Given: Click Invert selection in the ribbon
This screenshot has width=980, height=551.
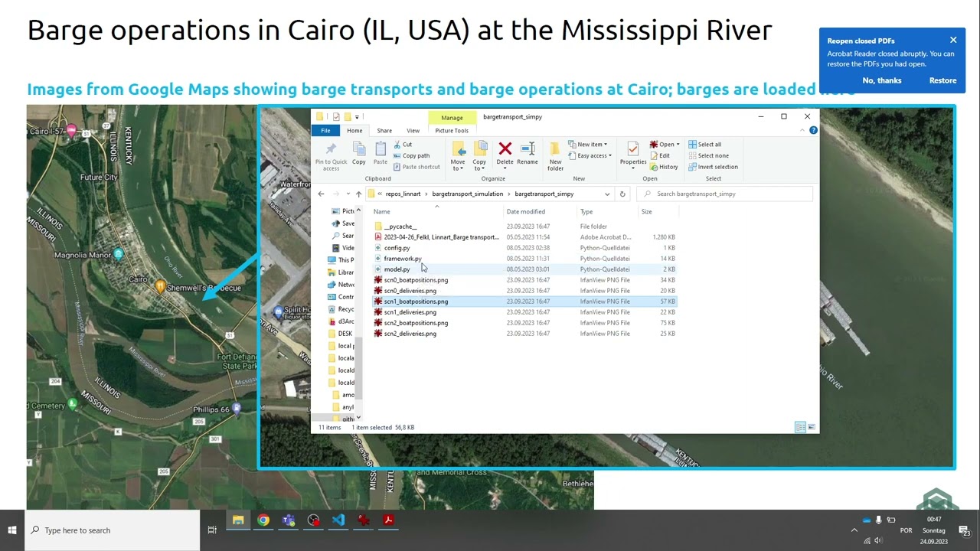Looking at the screenshot, I should (713, 167).
